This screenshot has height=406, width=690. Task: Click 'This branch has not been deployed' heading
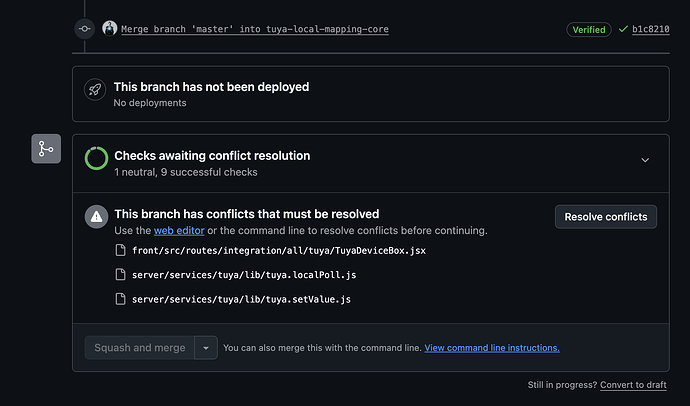[211, 87]
